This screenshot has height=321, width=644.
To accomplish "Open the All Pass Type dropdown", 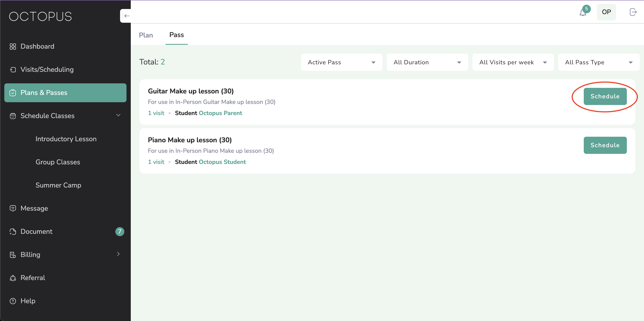I will (x=599, y=62).
